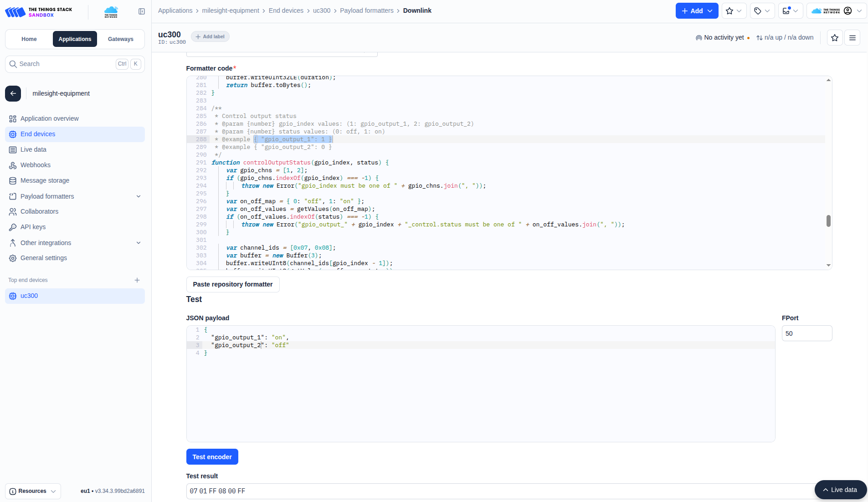Open the notifications inbox icon
Viewport: 868px width, 502px height.
tap(790, 11)
